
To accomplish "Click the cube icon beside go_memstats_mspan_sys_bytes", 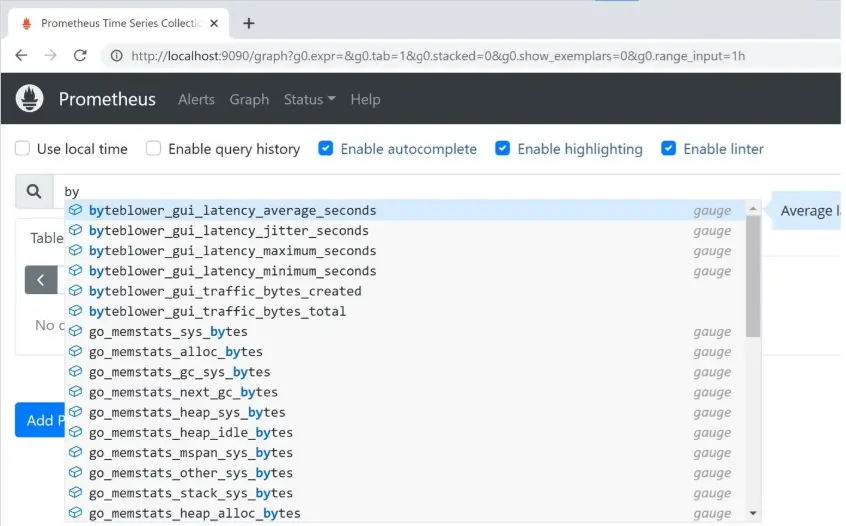I will 76,452.
